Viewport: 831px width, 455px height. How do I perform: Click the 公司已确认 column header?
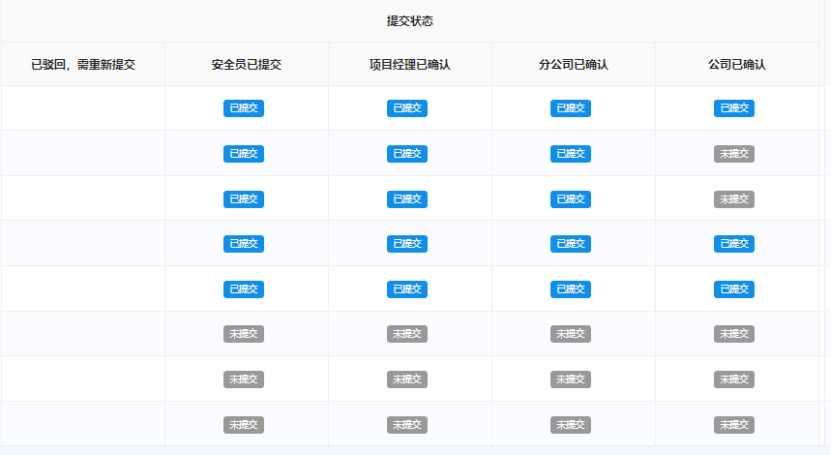736,64
